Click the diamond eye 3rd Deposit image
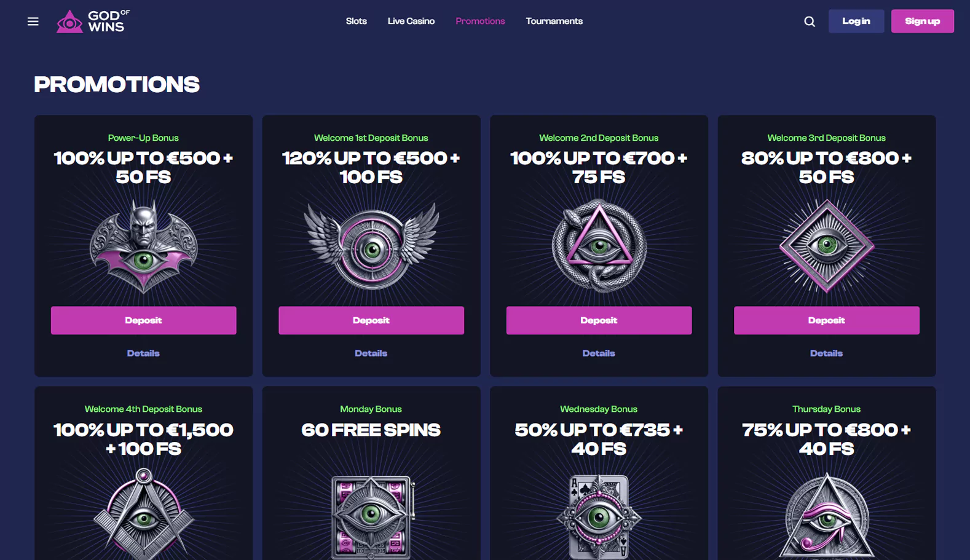The width and height of the screenshot is (970, 560). point(827,245)
